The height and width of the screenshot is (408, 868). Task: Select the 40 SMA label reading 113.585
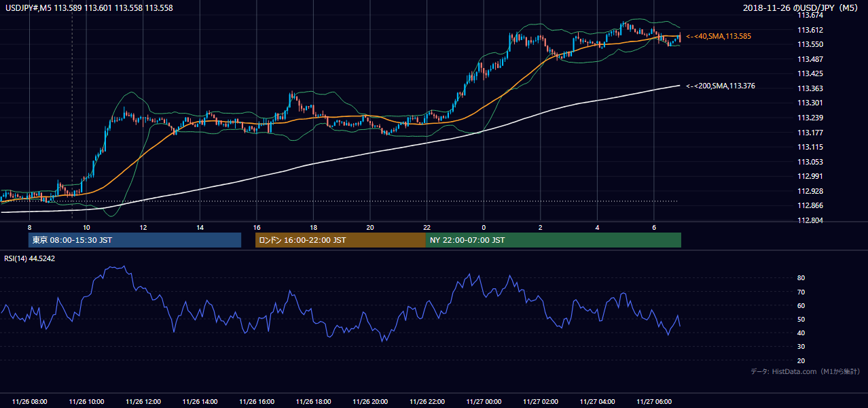[x=719, y=36]
